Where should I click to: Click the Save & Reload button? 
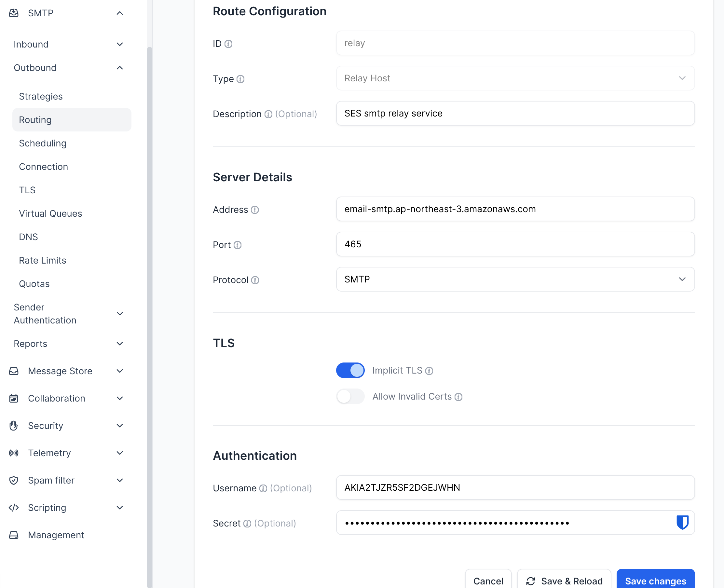[x=564, y=581]
